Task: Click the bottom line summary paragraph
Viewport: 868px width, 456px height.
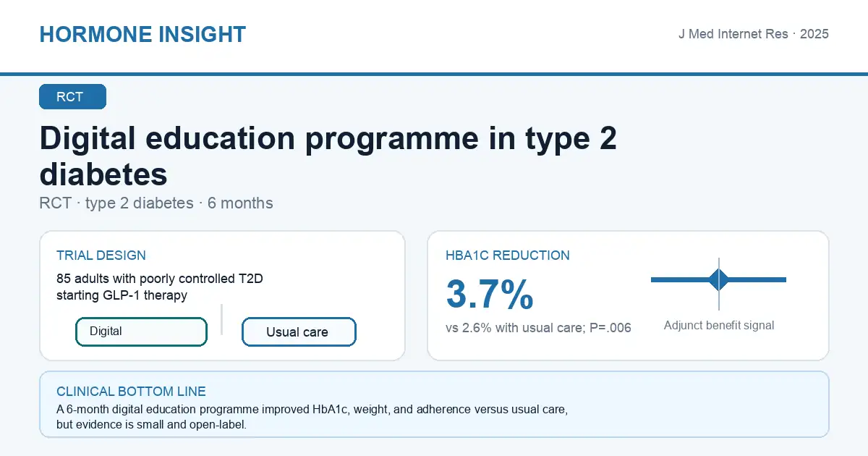Action: pyautogui.click(x=312, y=418)
